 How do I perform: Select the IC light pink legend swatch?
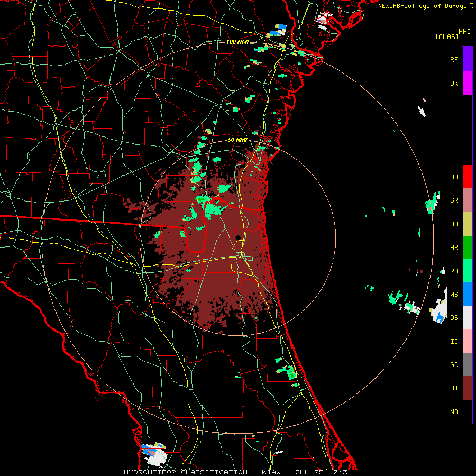pyautogui.click(x=467, y=341)
